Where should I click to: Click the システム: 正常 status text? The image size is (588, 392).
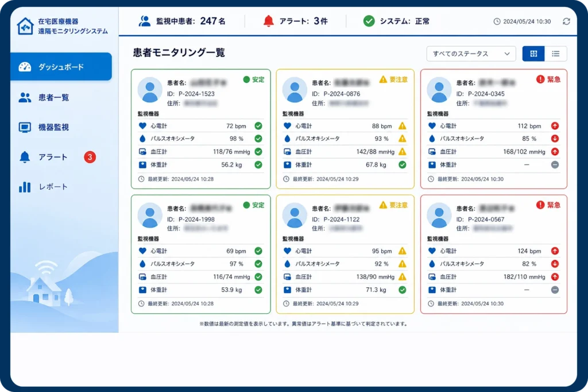pos(405,21)
